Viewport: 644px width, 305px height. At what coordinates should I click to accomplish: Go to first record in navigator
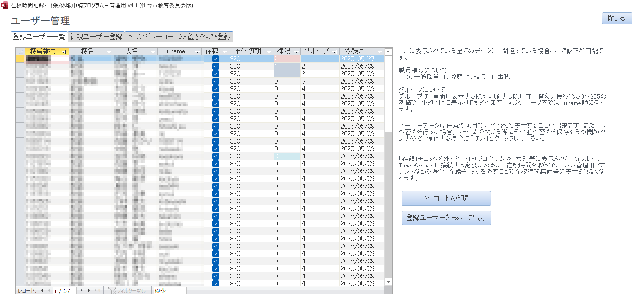click(41, 290)
